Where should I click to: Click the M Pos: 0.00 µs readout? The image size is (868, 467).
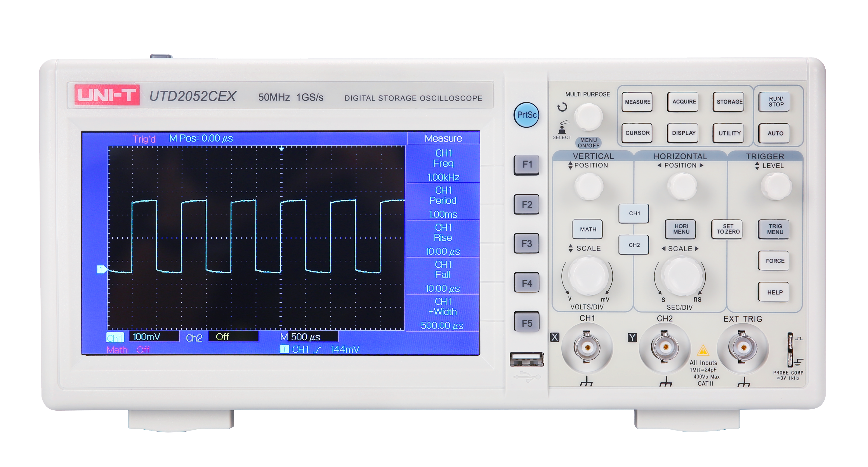(201, 139)
